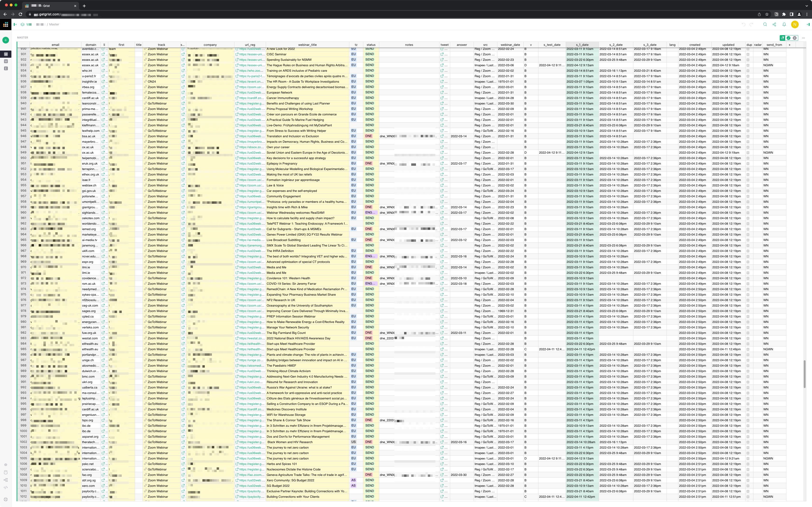Screen dimensions: 812x507
Task: Open Code View icon in sidebar
Action: pyautogui.click(x=6, y=488)
